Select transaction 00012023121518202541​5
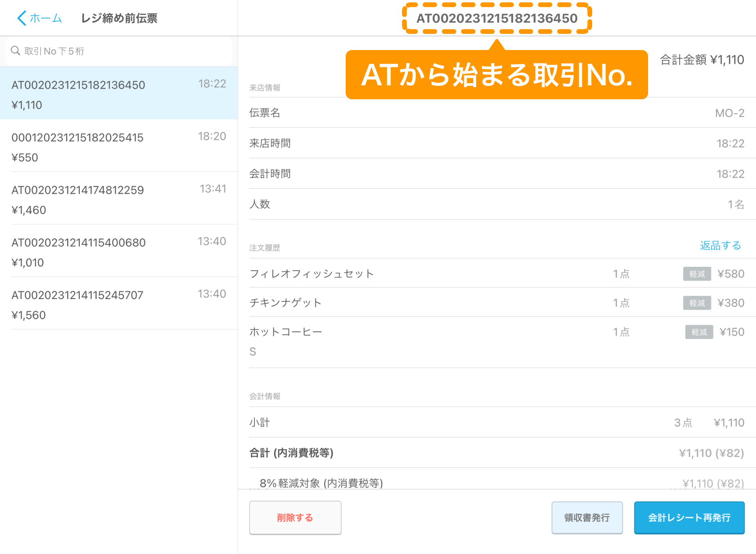 coord(119,146)
